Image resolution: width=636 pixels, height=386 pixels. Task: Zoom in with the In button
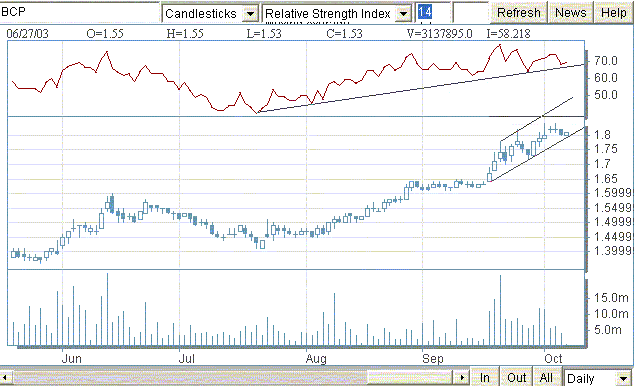484,377
